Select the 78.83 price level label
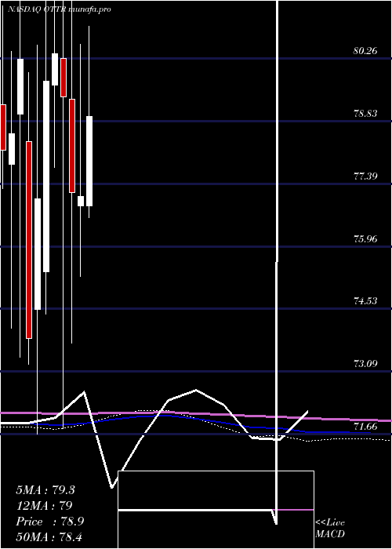392x549 pixels. [365, 114]
